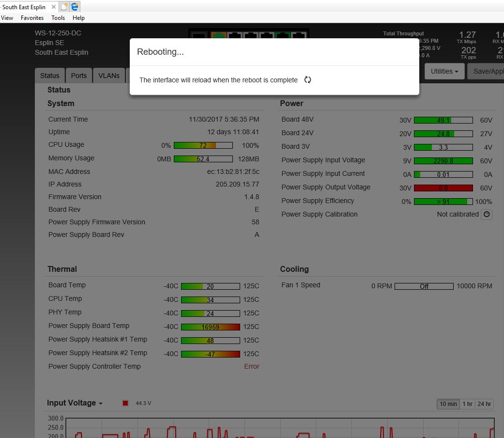Switch to the VLANs tab
Screen dimensions: 504x438
[x=108, y=76]
